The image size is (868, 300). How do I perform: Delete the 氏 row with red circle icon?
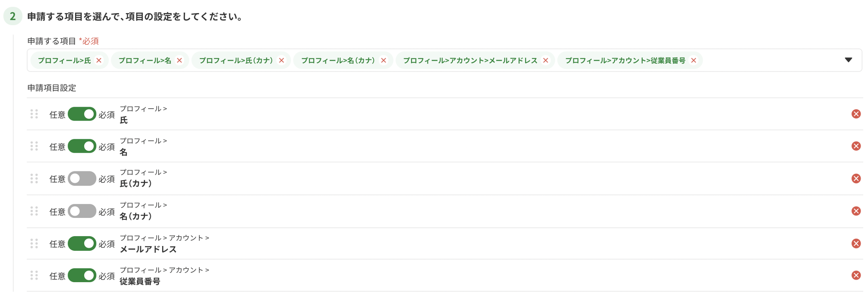pos(856,114)
